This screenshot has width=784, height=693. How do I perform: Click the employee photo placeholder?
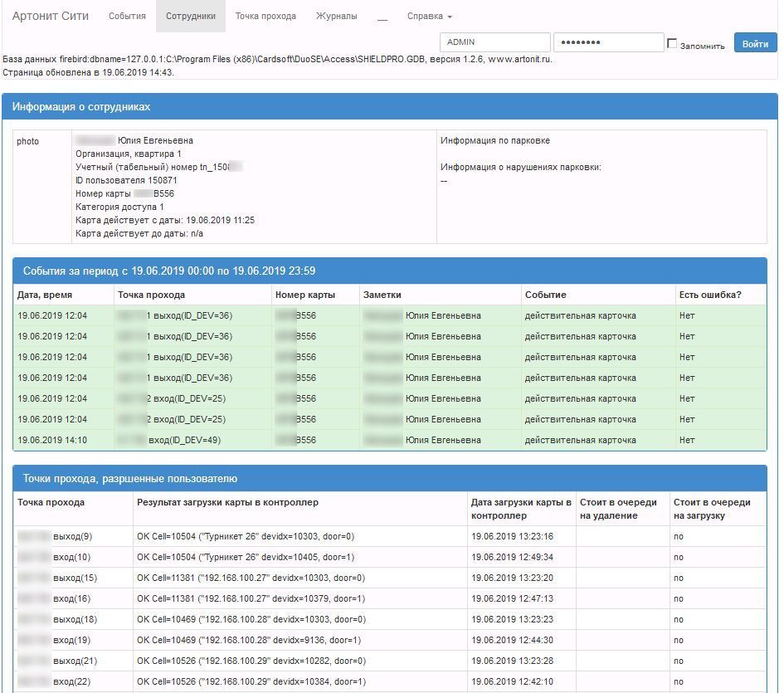tap(28, 141)
